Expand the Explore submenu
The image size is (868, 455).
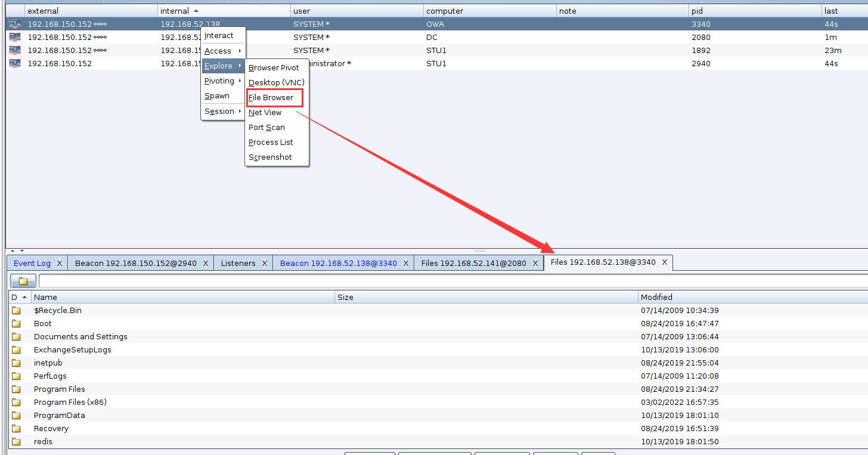pyautogui.click(x=223, y=66)
